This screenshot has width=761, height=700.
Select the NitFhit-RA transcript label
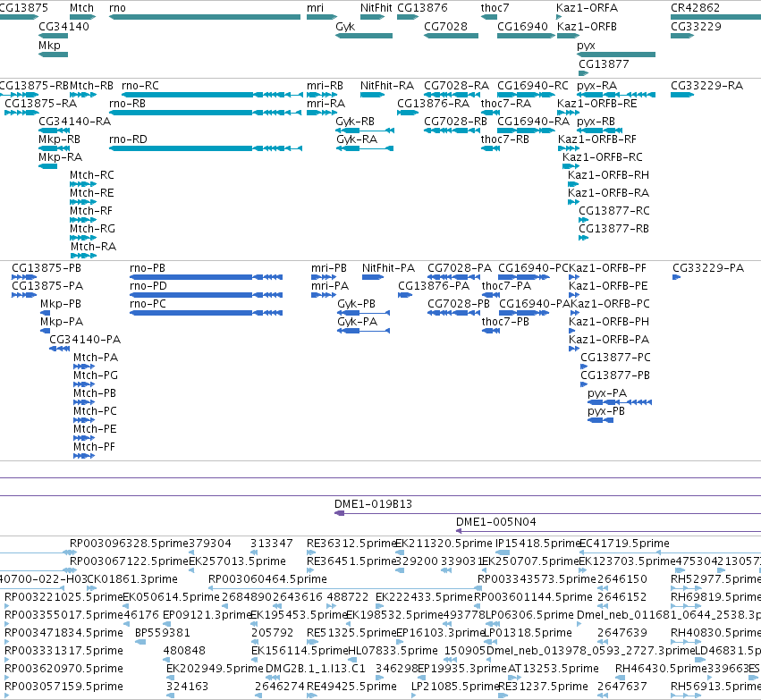[x=387, y=86]
